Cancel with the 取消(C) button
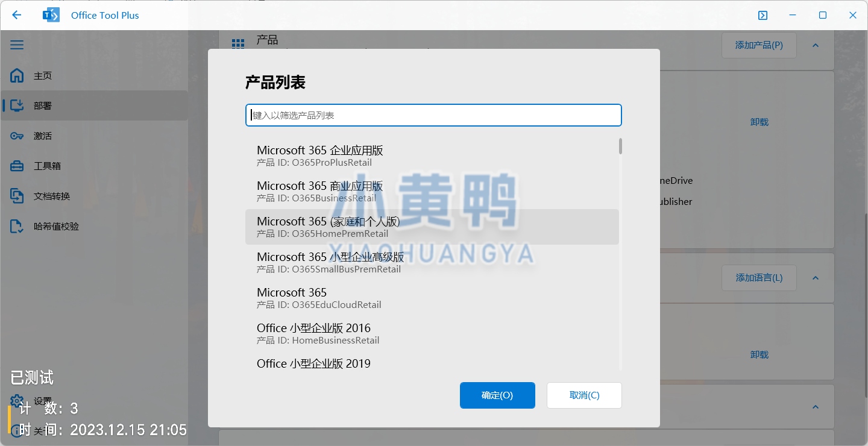The width and height of the screenshot is (868, 446). pyautogui.click(x=584, y=395)
